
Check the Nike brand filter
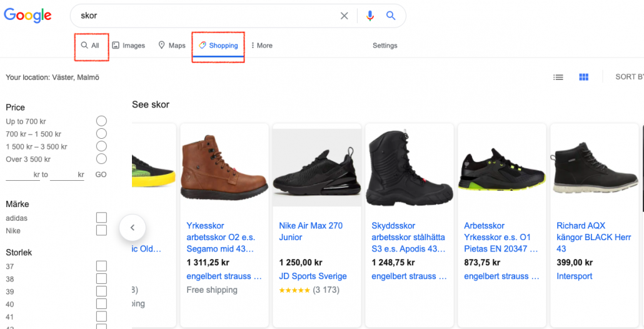tap(101, 230)
